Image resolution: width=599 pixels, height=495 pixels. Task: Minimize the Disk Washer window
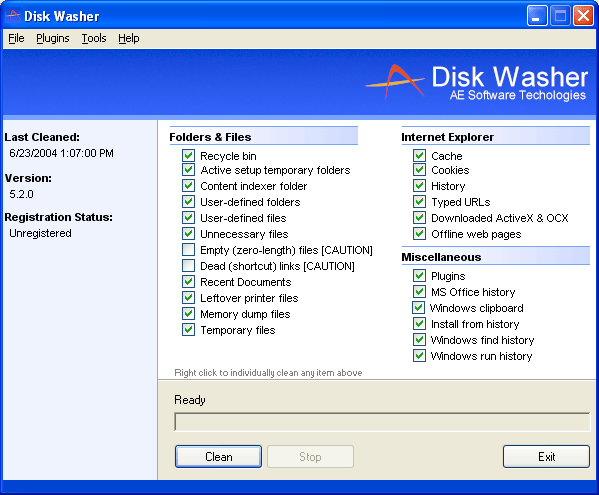(537, 16)
